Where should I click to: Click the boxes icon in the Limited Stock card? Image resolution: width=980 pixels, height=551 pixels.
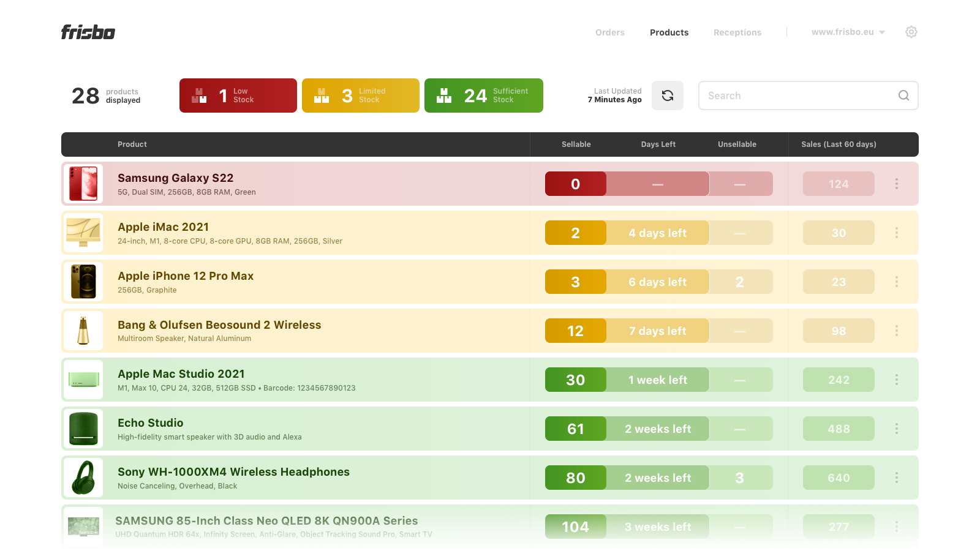[322, 96]
